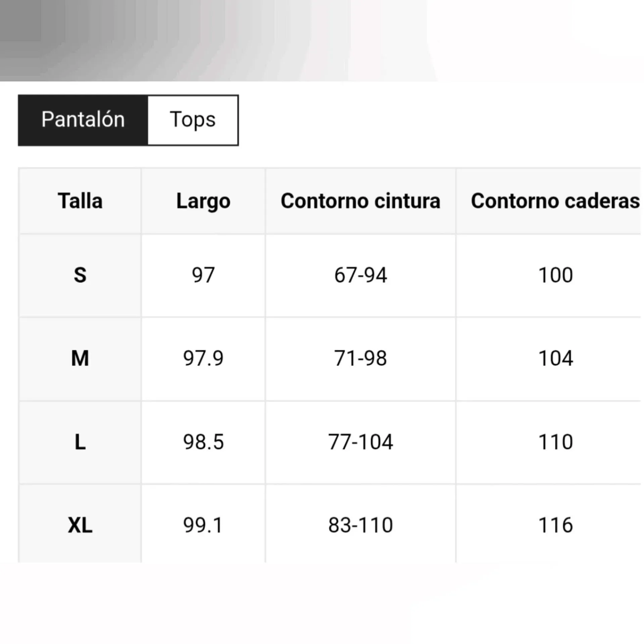This screenshot has width=644, height=644.
Task: Switch to the Tops tab
Action: pyautogui.click(x=193, y=120)
